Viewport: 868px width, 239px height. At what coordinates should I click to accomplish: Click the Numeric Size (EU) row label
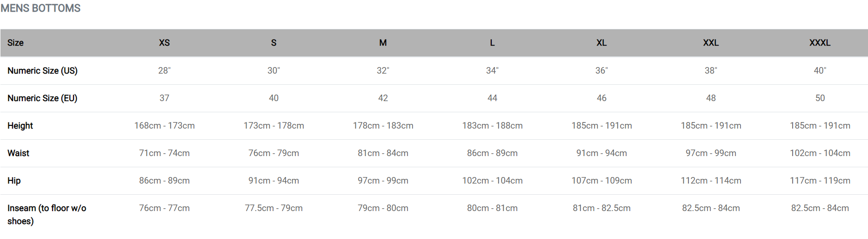42,98
